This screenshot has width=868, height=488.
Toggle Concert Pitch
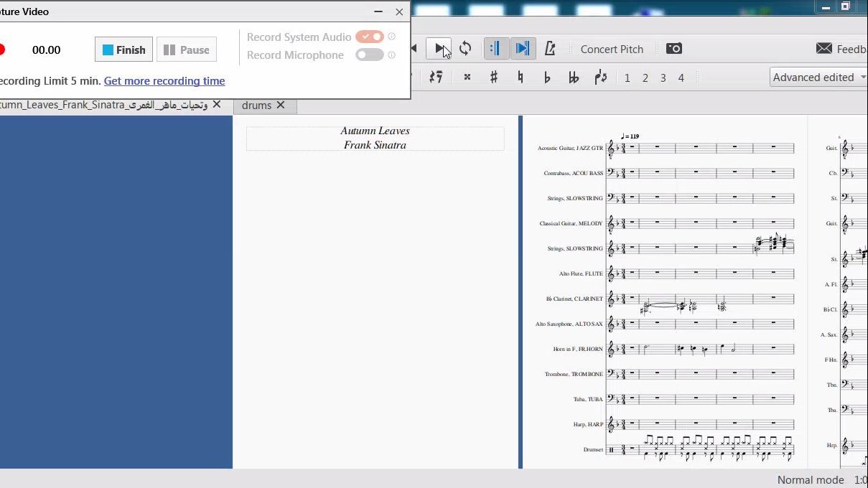[612, 49]
